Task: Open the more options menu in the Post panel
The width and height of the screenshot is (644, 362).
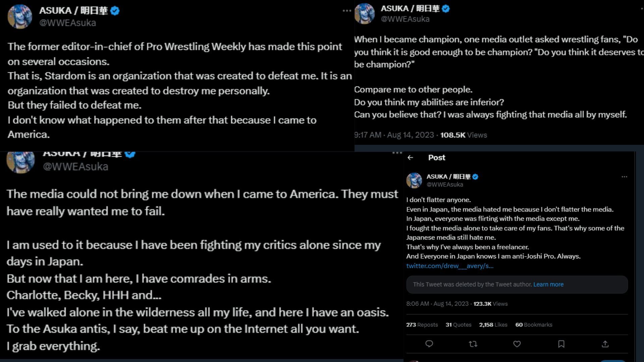Action: coord(624,177)
